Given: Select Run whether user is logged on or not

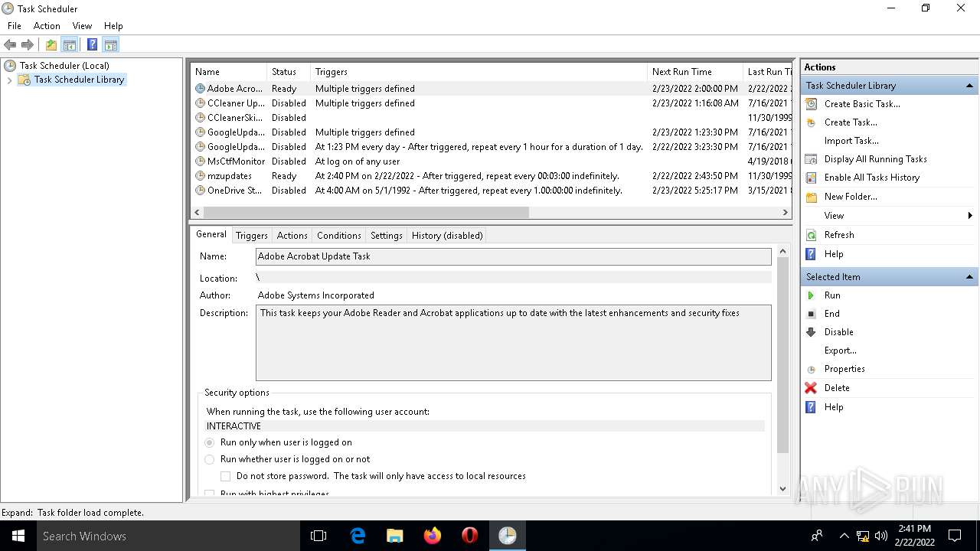Looking at the screenshot, I should point(210,459).
